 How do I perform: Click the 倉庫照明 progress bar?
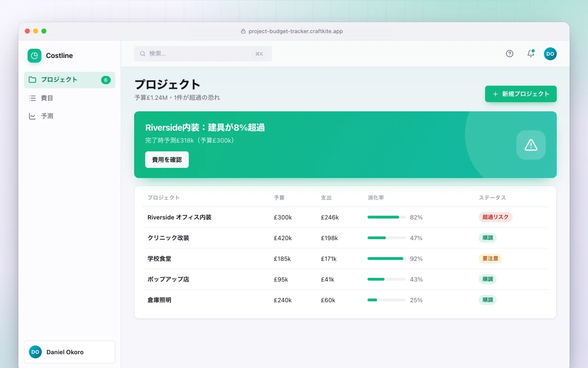387,300
